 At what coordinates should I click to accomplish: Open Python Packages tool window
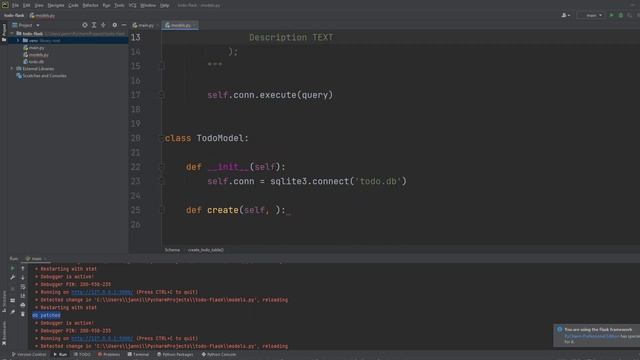coord(175,354)
